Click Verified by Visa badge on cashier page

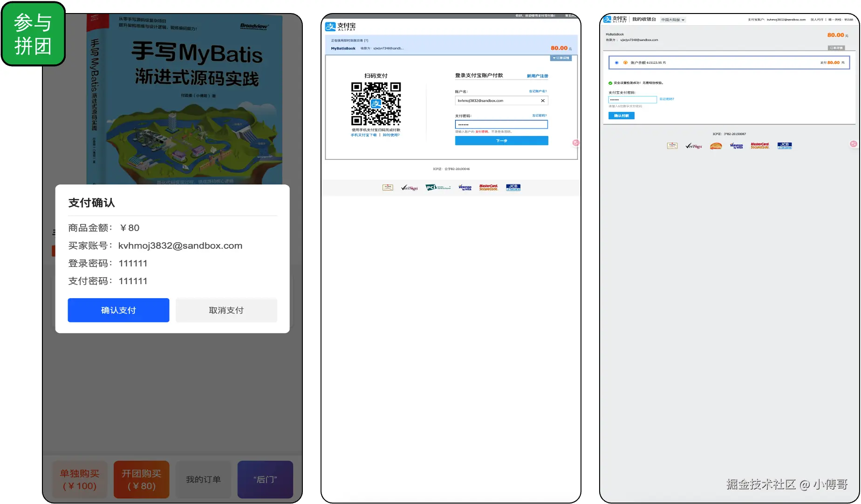(x=737, y=146)
